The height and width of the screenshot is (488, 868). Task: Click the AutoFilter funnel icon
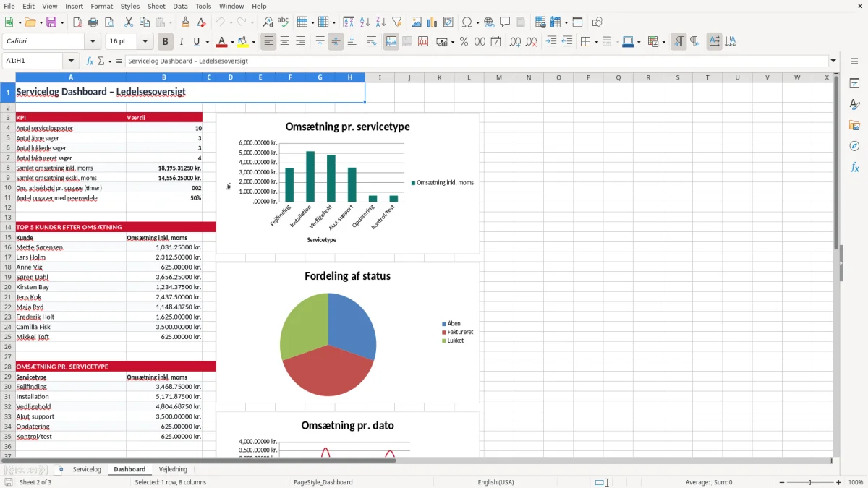397,22
